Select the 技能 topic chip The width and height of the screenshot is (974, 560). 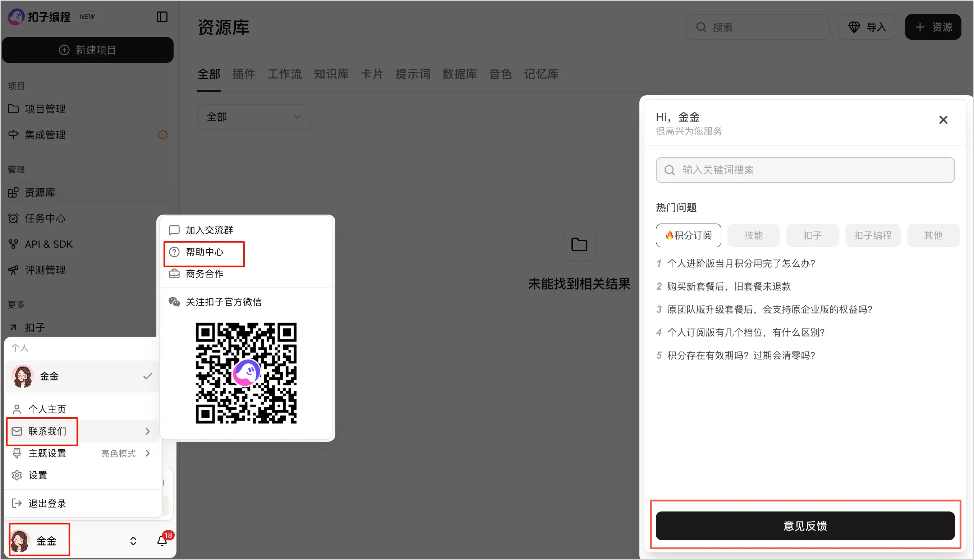pos(753,235)
